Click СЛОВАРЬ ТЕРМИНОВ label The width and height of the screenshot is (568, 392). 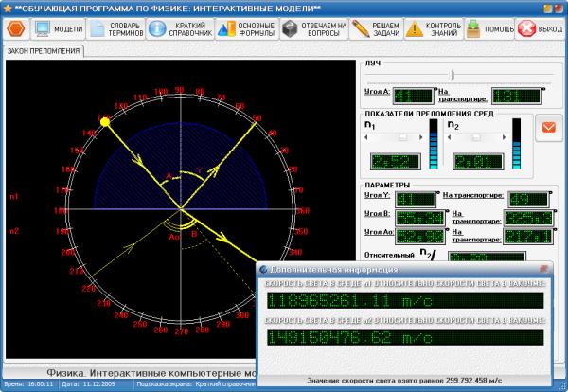[x=126, y=29]
